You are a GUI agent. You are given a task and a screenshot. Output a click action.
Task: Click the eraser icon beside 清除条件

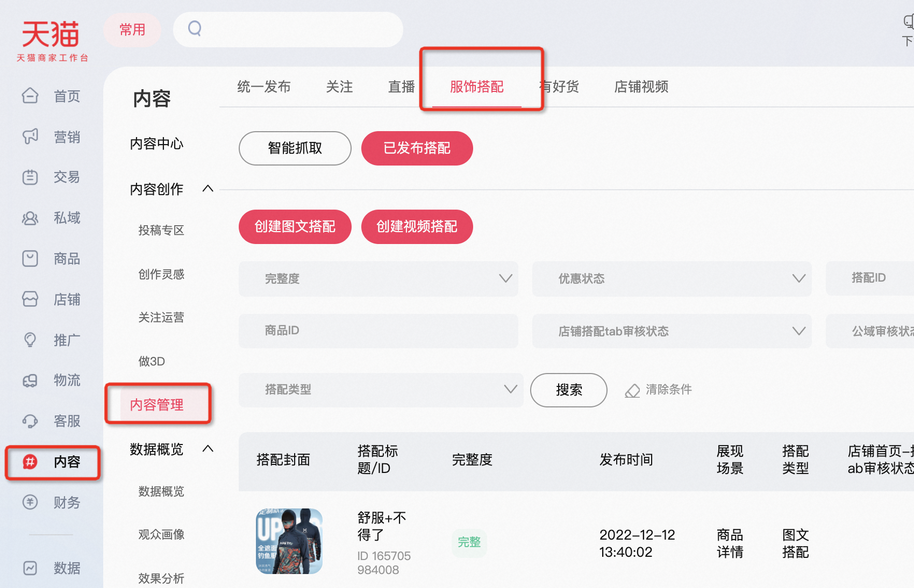(632, 390)
